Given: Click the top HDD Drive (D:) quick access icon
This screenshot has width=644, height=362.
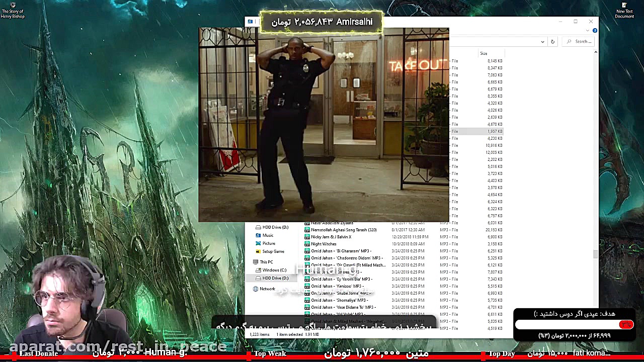Looking at the screenshot, I should click(x=258, y=227).
